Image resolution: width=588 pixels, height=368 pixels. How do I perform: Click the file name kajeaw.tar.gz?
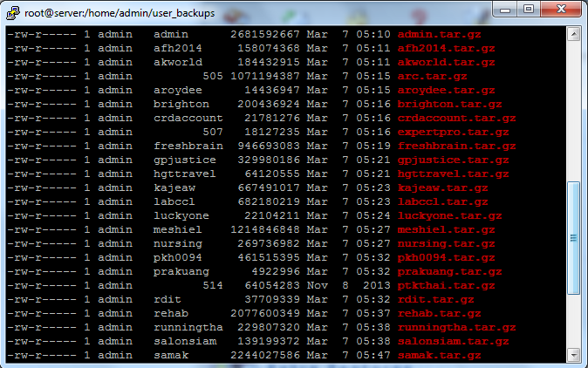click(x=442, y=187)
